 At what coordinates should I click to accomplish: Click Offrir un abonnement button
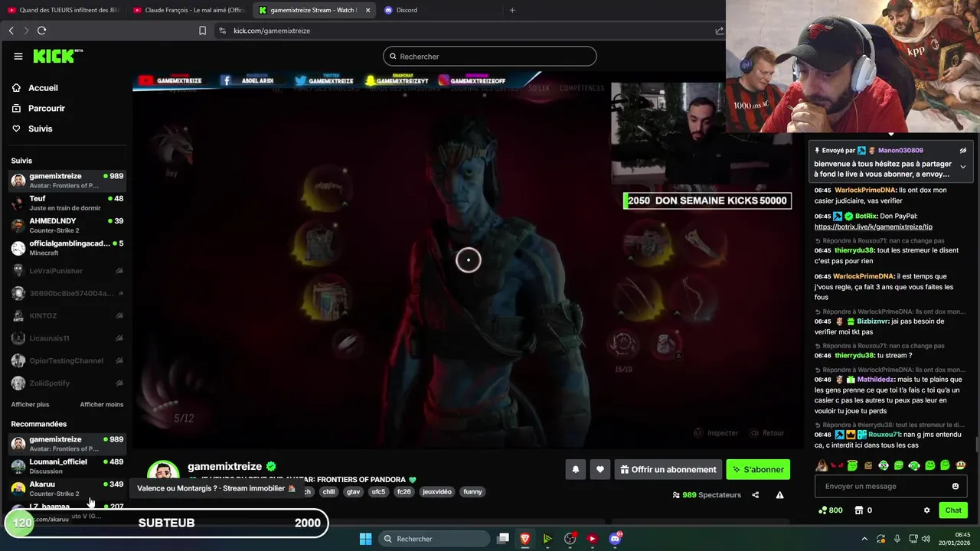[x=668, y=469]
